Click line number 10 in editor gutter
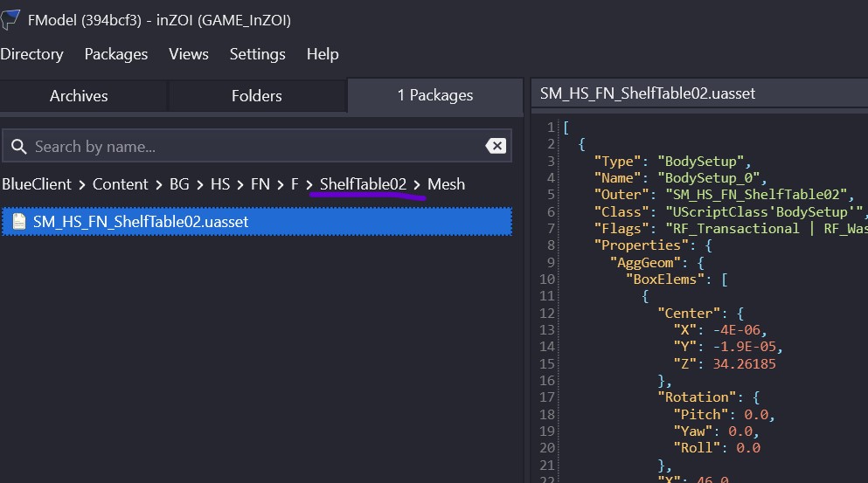Viewport: 868px width, 483px height. click(x=547, y=279)
